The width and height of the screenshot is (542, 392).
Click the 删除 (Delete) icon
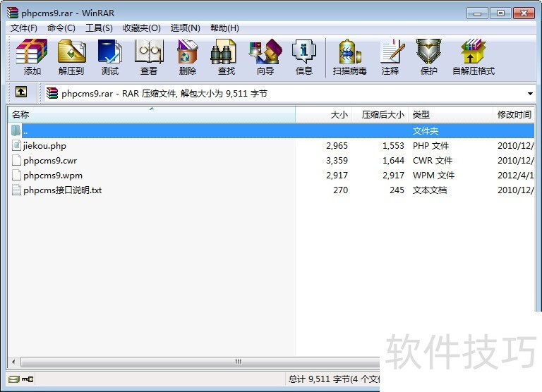187,57
